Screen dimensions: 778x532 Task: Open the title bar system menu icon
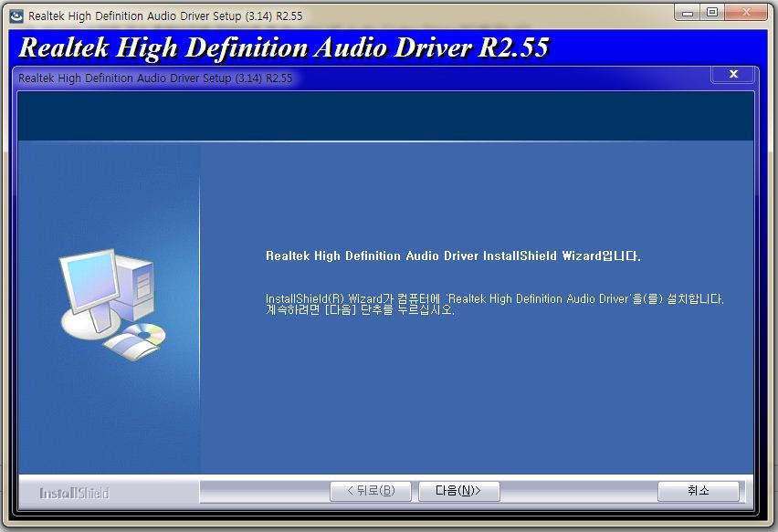point(16,16)
